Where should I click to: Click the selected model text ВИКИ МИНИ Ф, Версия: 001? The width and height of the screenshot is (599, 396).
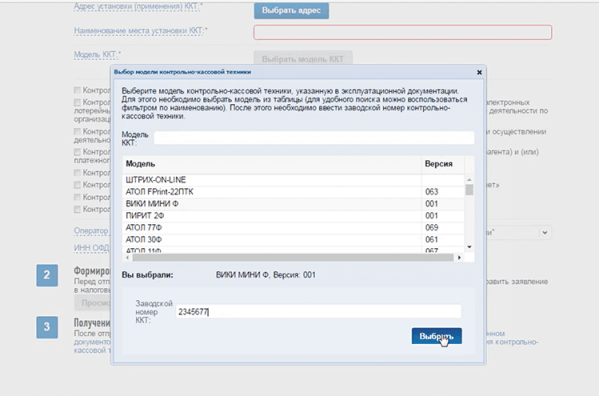pos(266,275)
